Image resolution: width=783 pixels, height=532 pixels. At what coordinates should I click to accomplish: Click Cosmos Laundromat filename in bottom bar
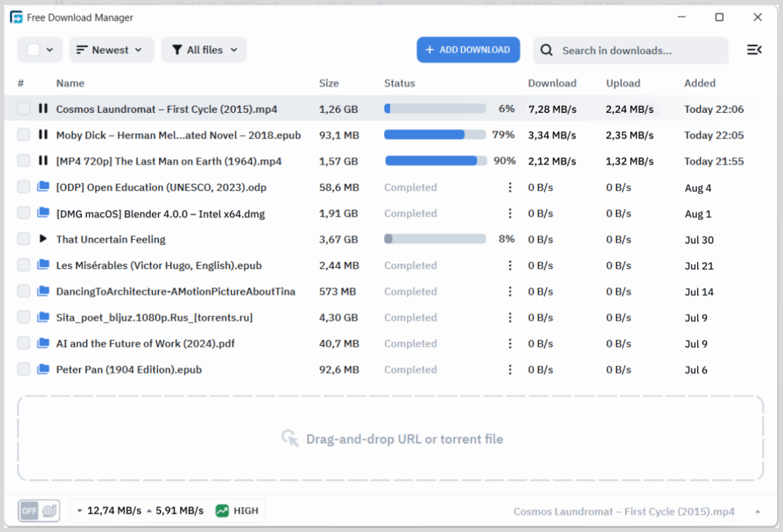click(x=624, y=511)
